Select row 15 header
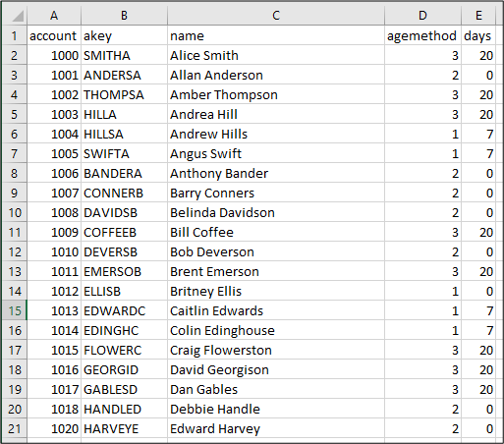This screenshot has height=444, width=504. pos(15,310)
